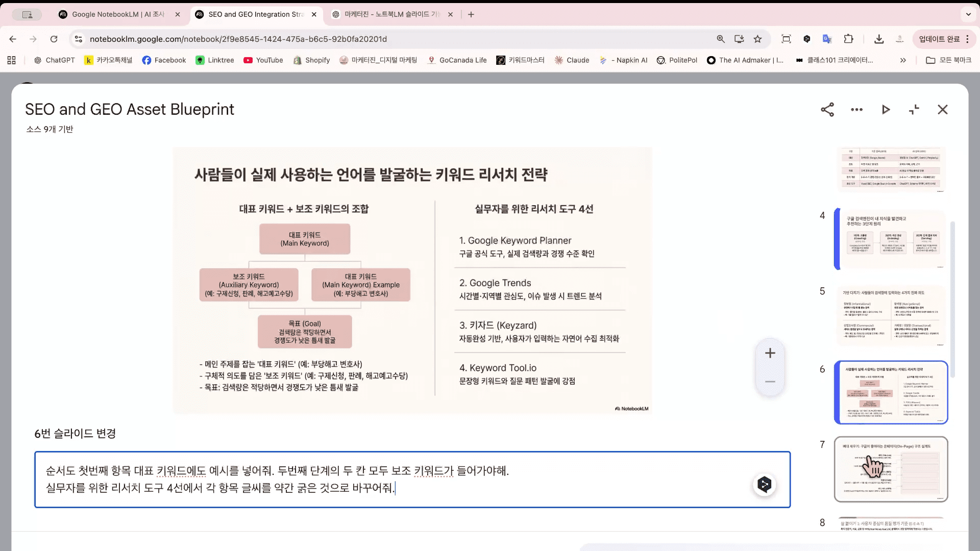
Task: Expand the hidden bookmarks chevron
Action: tap(903, 60)
